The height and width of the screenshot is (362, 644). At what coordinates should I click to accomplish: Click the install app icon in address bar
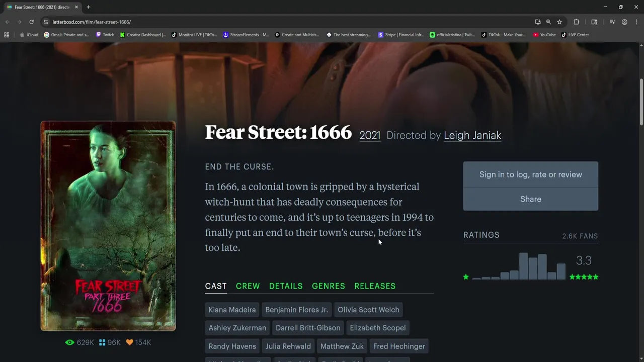click(x=538, y=22)
